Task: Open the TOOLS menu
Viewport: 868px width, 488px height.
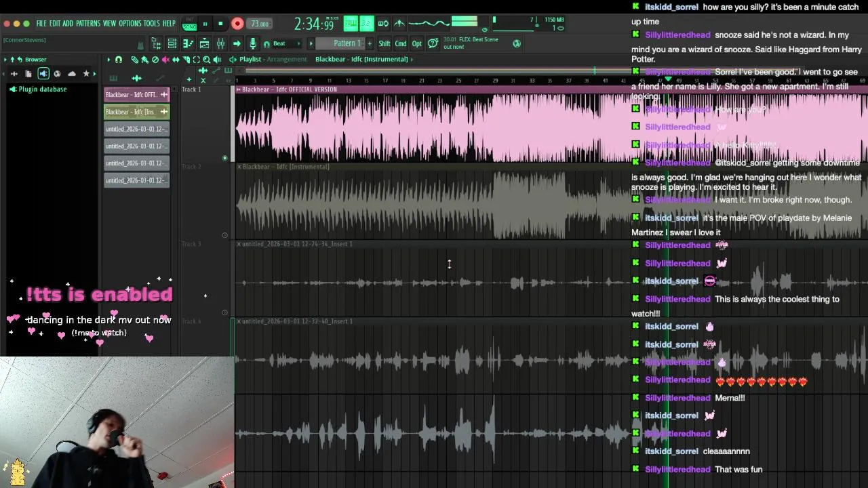Action: [152, 24]
